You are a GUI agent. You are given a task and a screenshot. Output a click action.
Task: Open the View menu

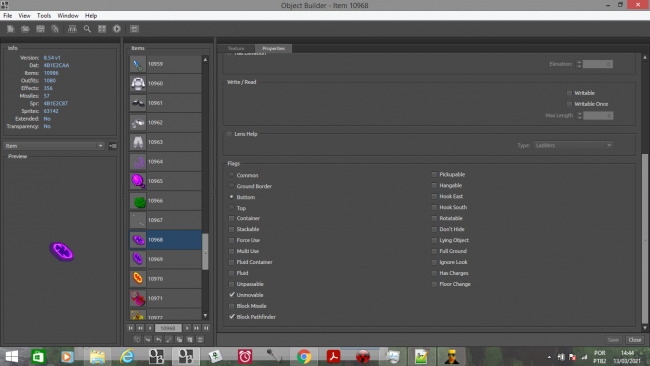pos(24,15)
